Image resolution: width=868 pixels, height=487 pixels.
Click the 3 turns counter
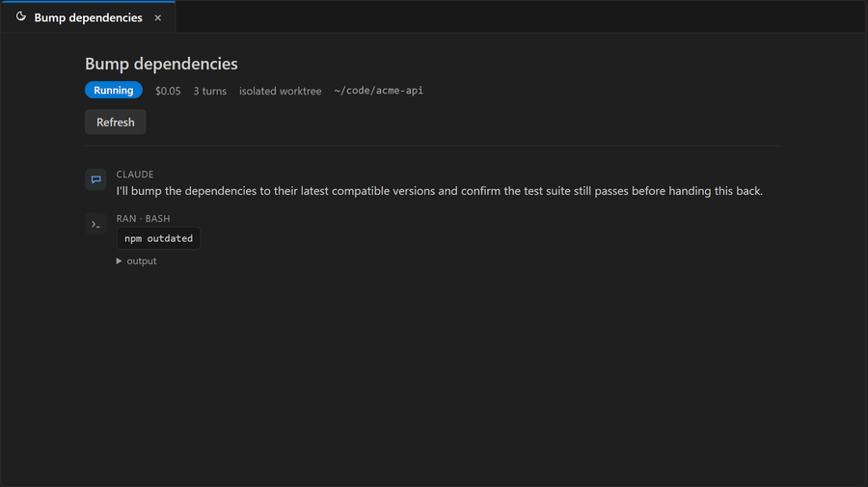tap(210, 91)
